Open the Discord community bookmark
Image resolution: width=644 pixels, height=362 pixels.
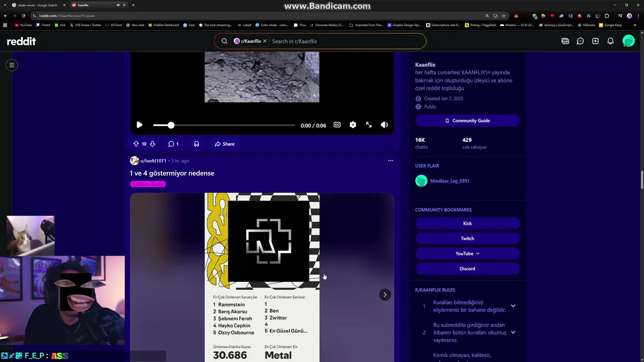point(467,268)
